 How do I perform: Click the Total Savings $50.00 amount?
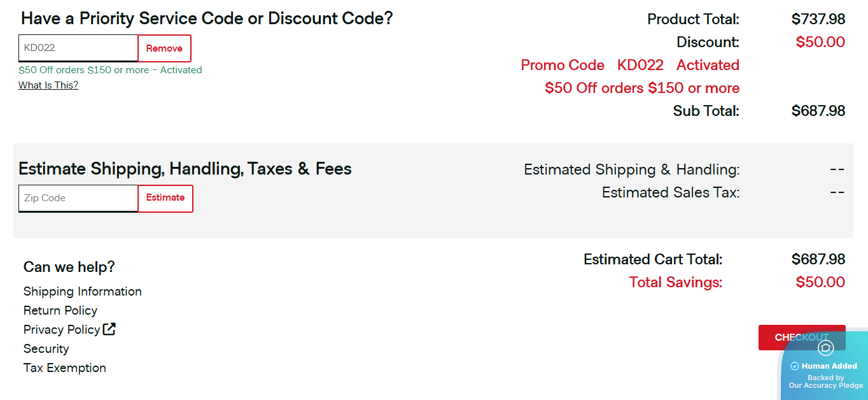820,282
